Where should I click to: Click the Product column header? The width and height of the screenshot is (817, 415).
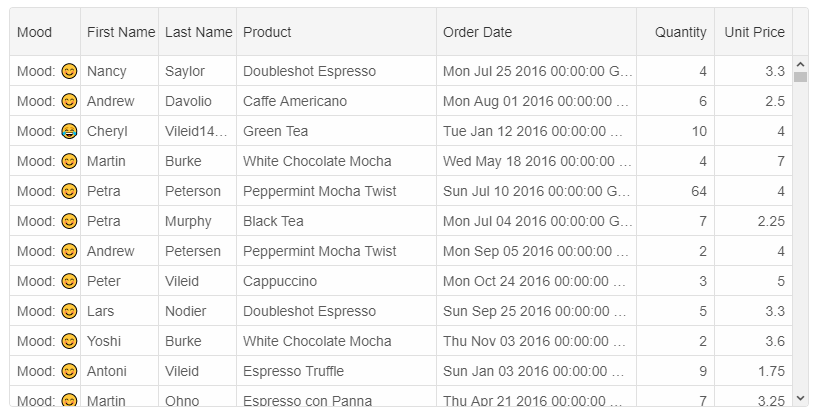[267, 32]
